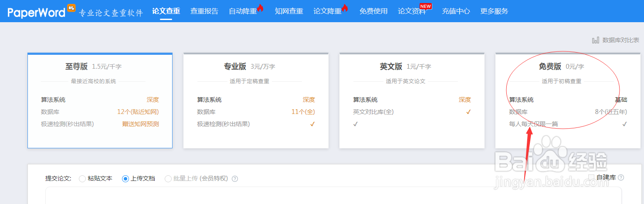Click the 最接近高校的系统 subtitle
Image resolution: width=644 pixels, height=204 pixels.
coord(94,81)
